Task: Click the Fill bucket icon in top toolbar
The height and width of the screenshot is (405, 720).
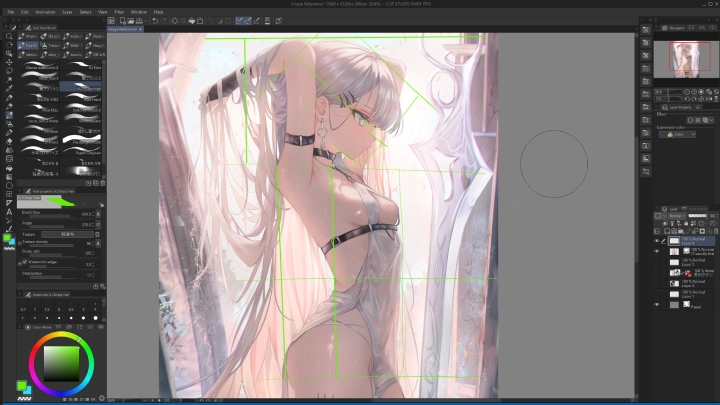Action: tap(191, 21)
